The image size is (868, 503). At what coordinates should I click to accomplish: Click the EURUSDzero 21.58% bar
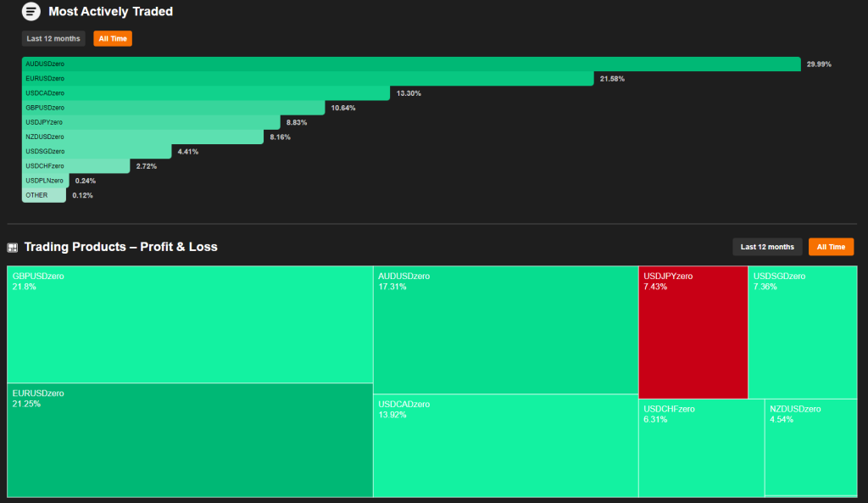[x=308, y=79]
